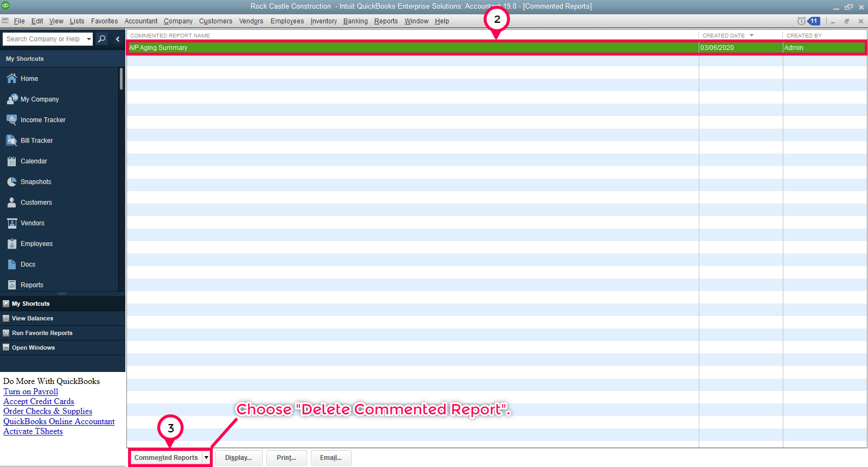Sort by Created Date arrow
Image resolution: width=868 pixels, height=467 pixels.
[x=751, y=35]
